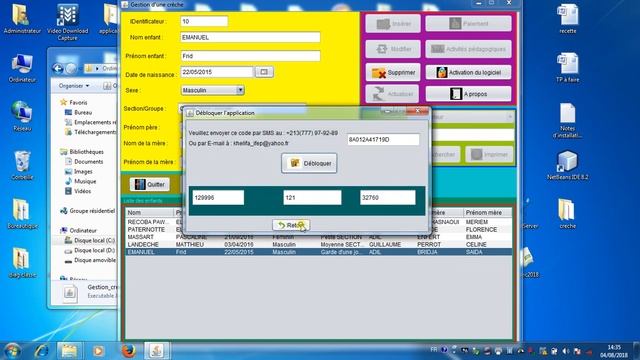This screenshot has width=640, height=360.
Task: Open Activation du logiciel
Action: click(468, 72)
